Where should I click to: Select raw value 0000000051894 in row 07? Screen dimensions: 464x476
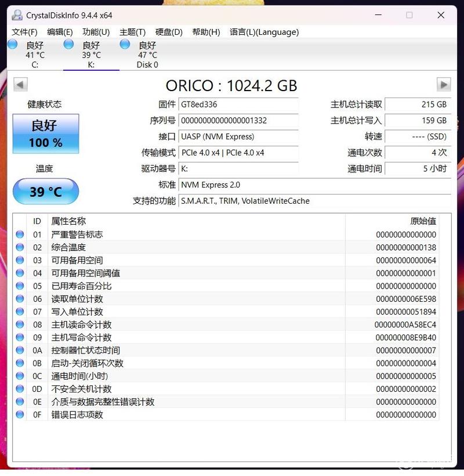(x=406, y=312)
